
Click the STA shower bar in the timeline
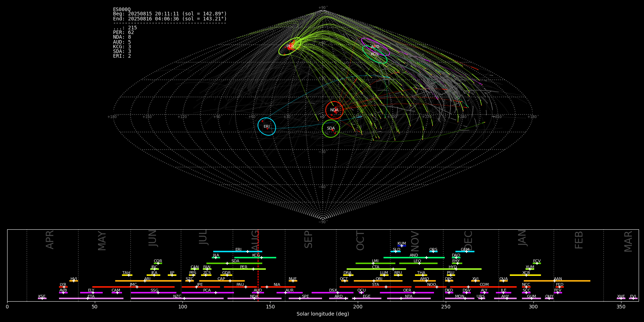(x=375, y=287)
